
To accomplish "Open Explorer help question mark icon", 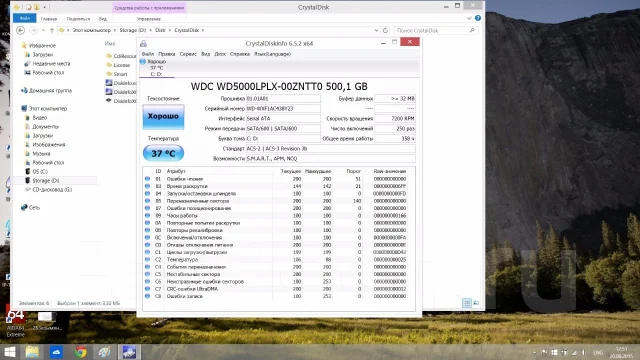I will pos(478,18).
